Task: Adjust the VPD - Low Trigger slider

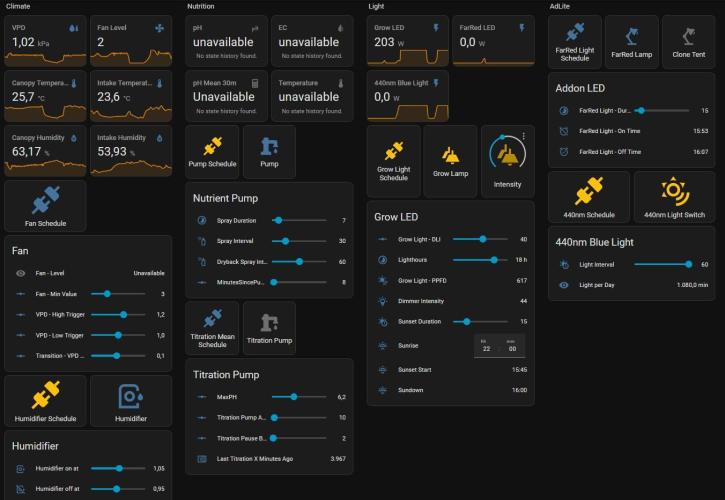Action: (118, 335)
